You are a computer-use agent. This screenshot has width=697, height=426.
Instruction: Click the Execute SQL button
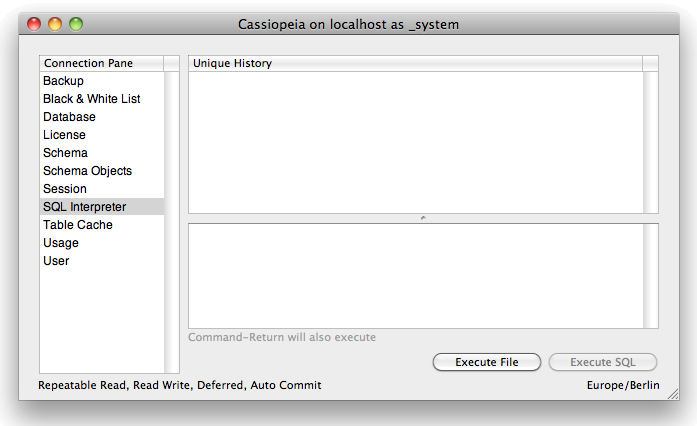click(x=603, y=362)
